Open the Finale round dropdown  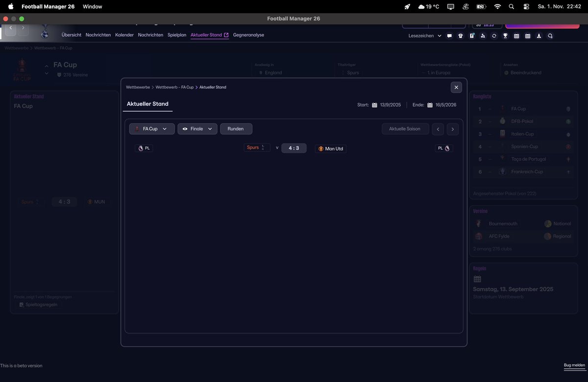coord(197,129)
